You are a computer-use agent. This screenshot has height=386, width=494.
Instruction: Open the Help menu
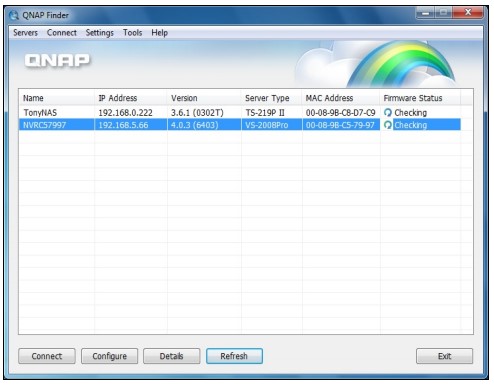pyautogui.click(x=159, y=33)
